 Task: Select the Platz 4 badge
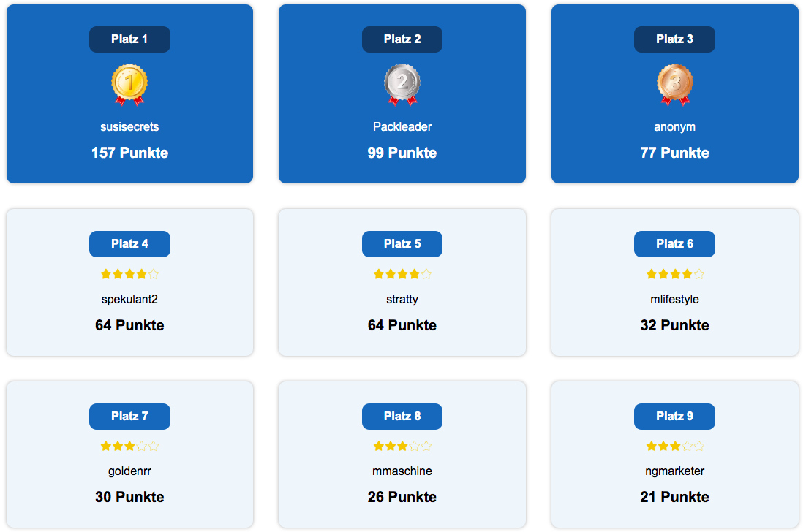click(x=129, y=244)
